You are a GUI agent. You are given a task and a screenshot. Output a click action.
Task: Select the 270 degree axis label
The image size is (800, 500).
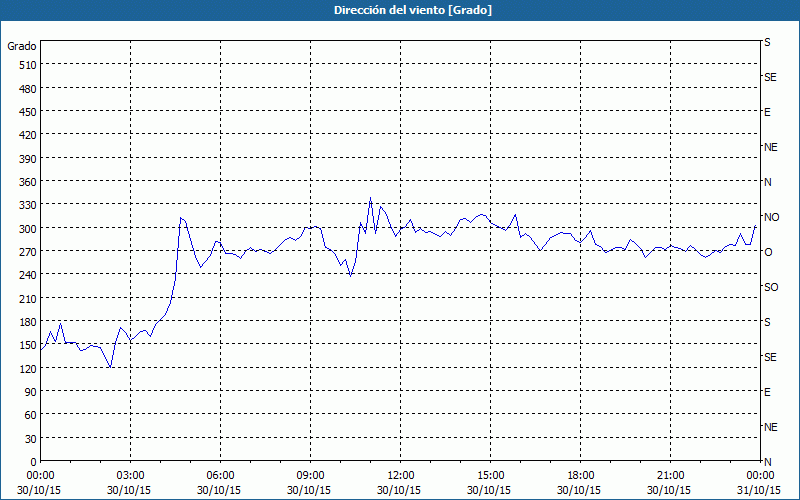pos(28,252)
